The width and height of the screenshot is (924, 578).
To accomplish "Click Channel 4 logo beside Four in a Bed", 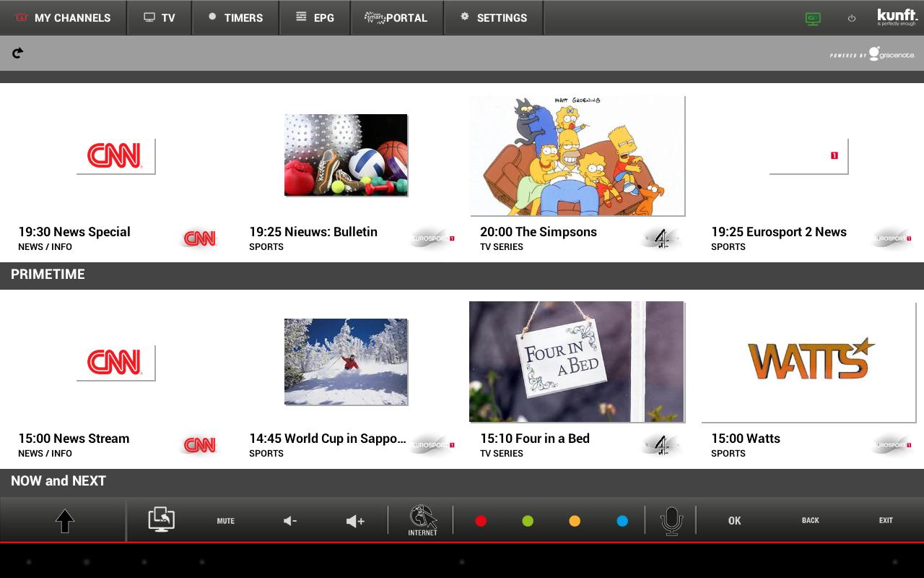I will pos(662,445).
